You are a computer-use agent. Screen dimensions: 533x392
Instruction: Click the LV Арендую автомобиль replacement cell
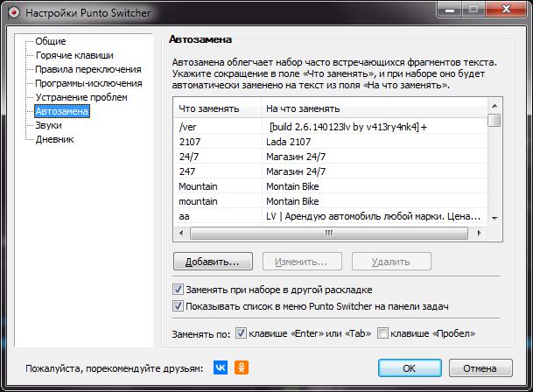373,216
